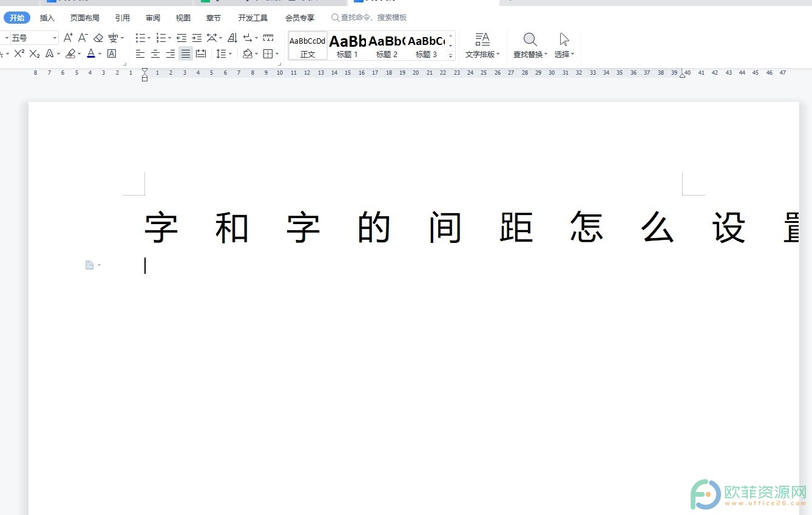Viewport: 812px width, 515px height.
Task: Toggle justified alignment
Action: [x=186, y=53]
